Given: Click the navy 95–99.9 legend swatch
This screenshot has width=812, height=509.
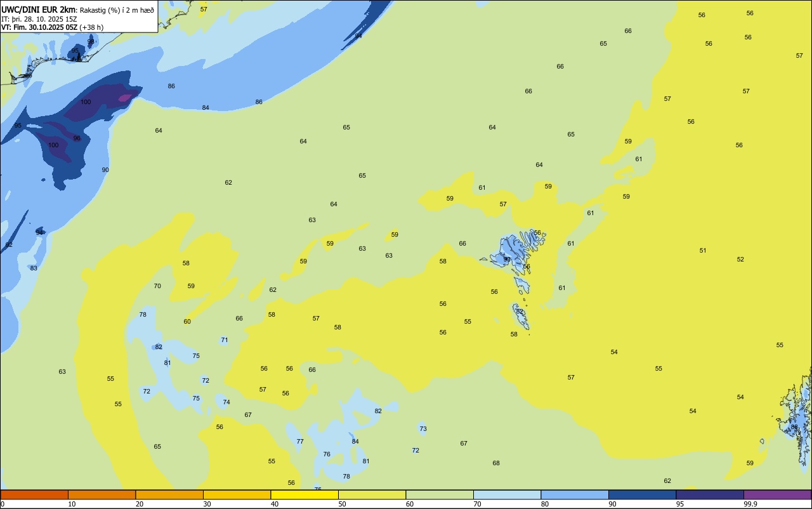Looking at the screenshot, I should pyautogui.click(x=710, y=494).
